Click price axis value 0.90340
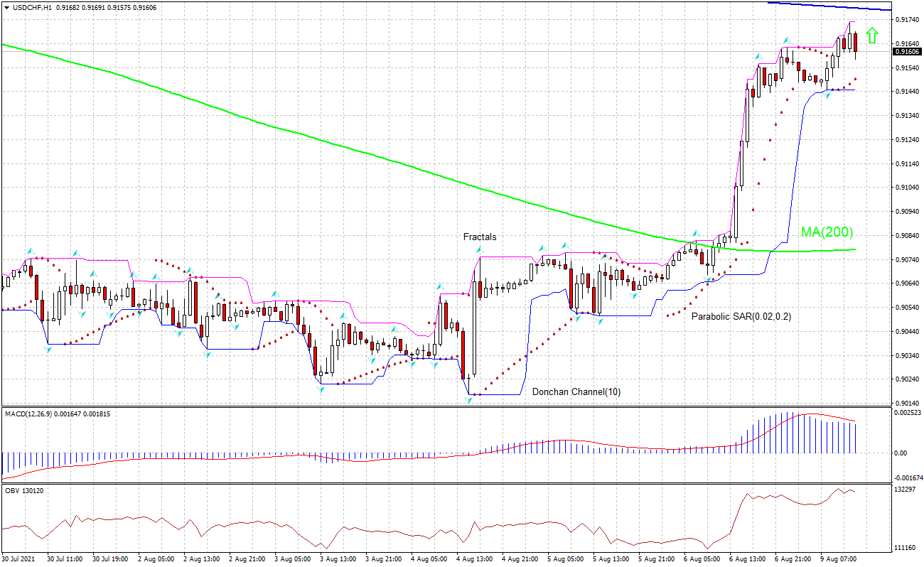 906,356
